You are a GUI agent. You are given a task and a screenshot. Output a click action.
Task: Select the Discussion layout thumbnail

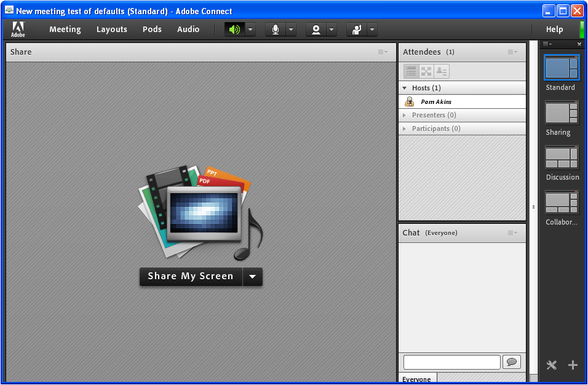562,157
